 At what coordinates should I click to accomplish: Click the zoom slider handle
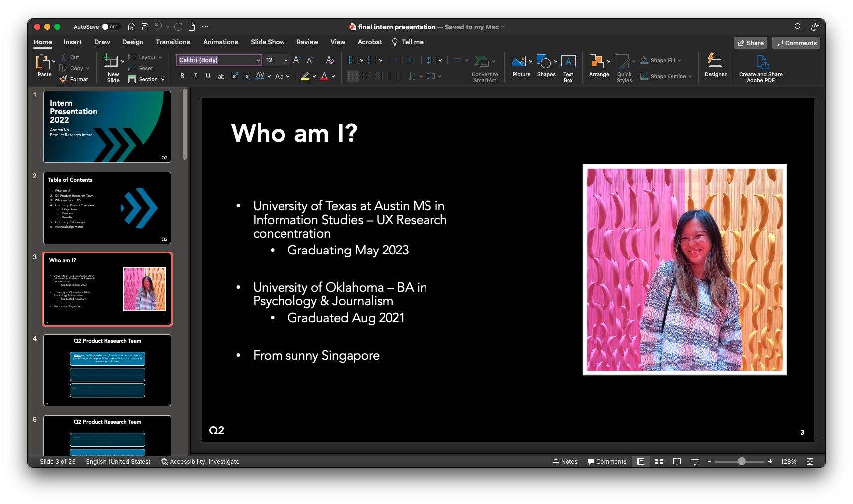pos(741,462)
